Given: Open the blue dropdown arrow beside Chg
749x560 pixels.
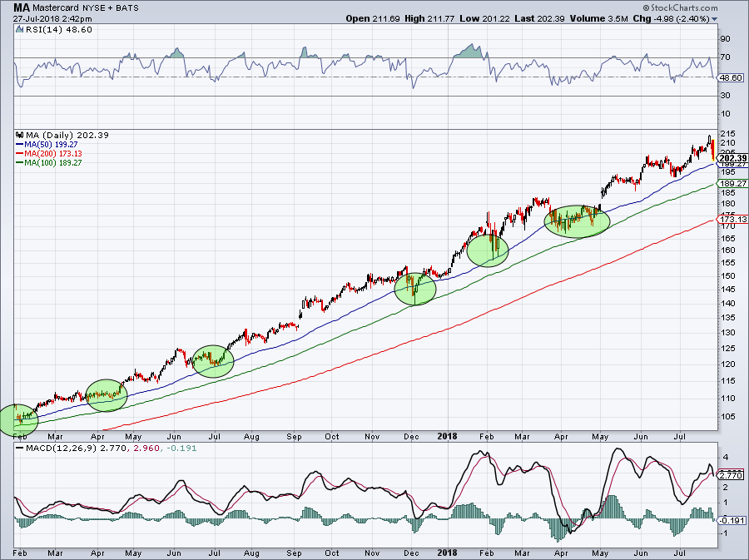Looking at the screenshot, I should coord(715,19).
